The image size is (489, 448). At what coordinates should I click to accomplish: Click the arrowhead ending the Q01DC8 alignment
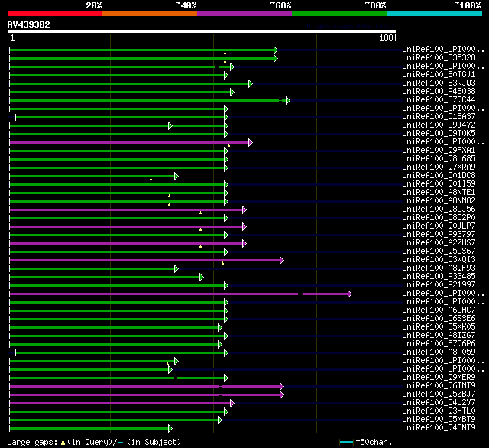(x=176, y=177)
